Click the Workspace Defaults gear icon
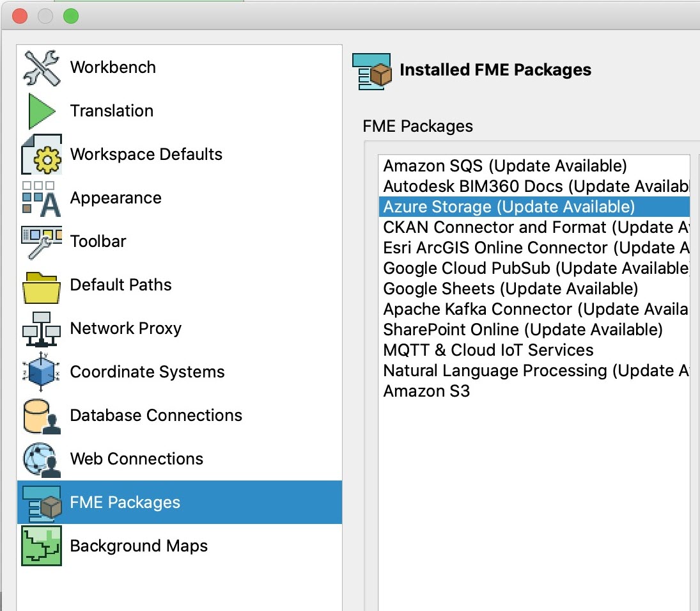The width and height of the screenshot is (700, 611). coord(42,155)
